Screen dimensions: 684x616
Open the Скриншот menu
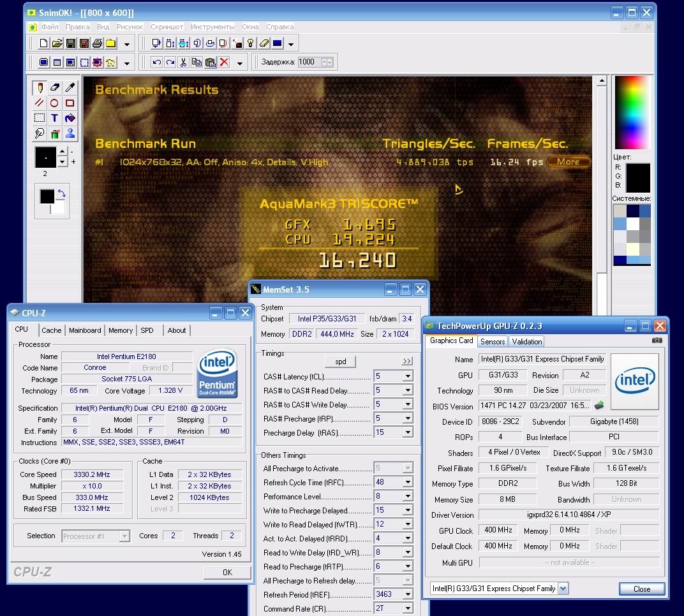pyautogui.click(x=167, y=27)
